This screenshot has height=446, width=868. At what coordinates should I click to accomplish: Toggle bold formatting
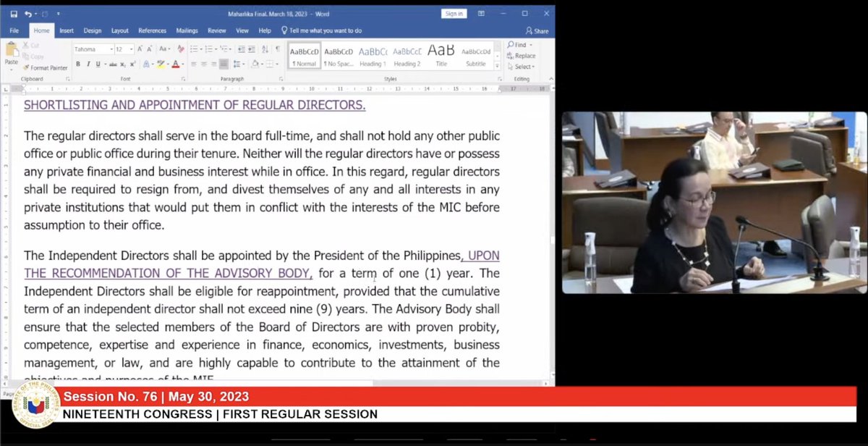(x=78, y=64)
